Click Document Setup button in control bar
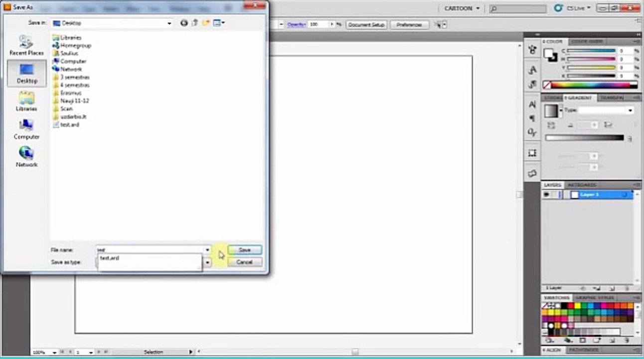Viewport: 644px width, 359px height. pyautogui.click(x=366, y=24)
